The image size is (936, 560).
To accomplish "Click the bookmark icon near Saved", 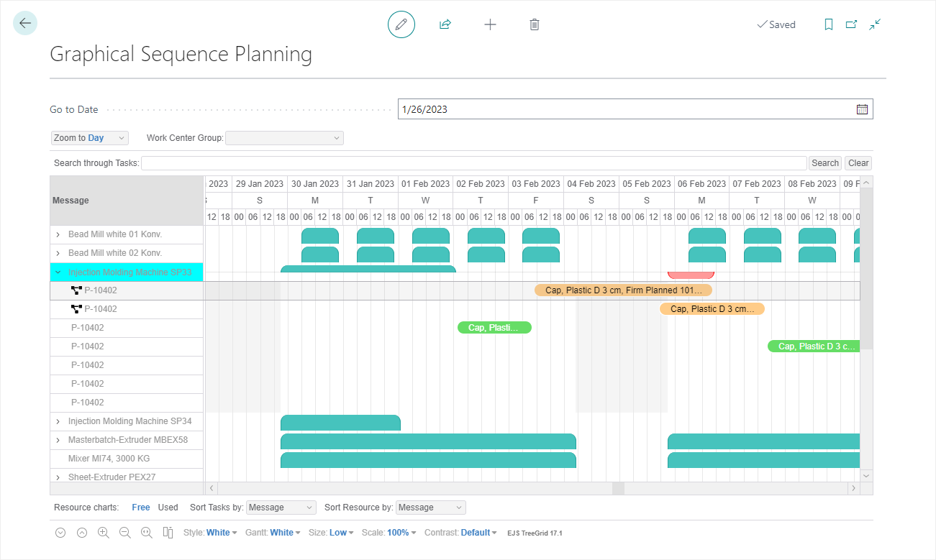I will click(828, 24).
